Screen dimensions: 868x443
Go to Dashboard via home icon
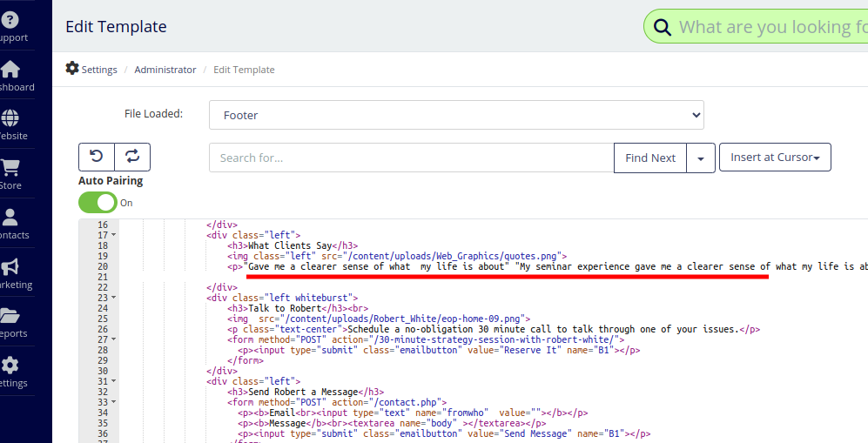click(x=10, y=69)
